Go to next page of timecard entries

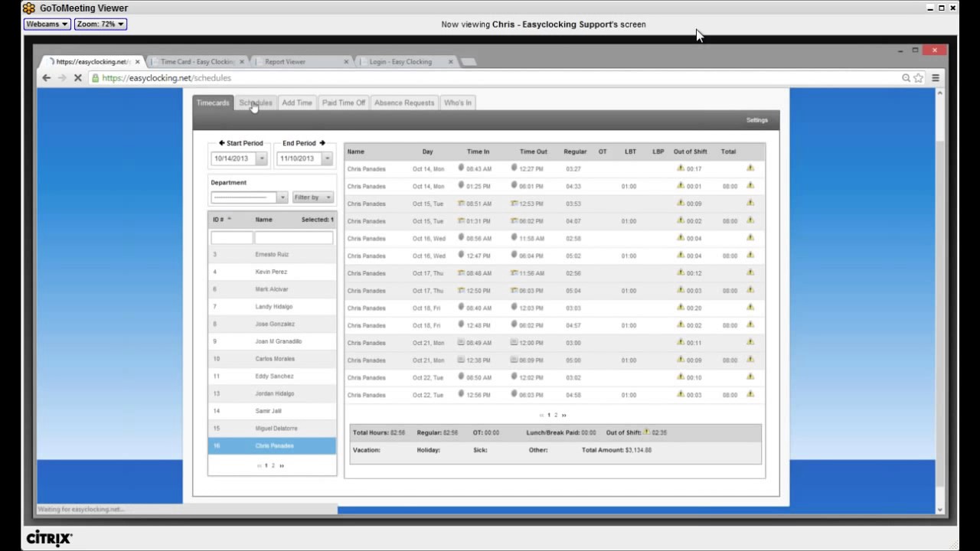coord(564,415)
